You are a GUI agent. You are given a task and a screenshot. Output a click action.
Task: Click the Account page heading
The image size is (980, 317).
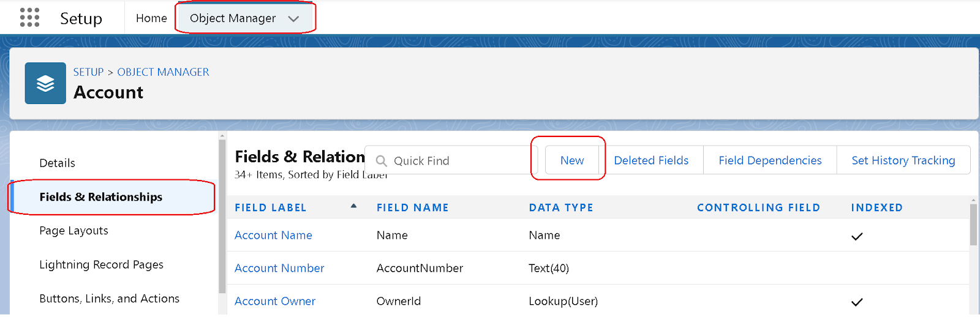[108, 92]
